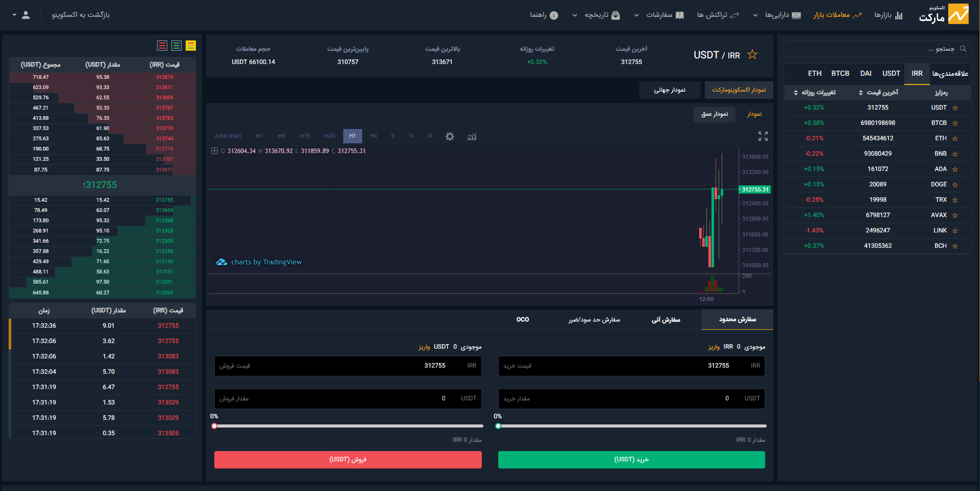Switch to the IRR market tab
980x491 pixels.
917,74
